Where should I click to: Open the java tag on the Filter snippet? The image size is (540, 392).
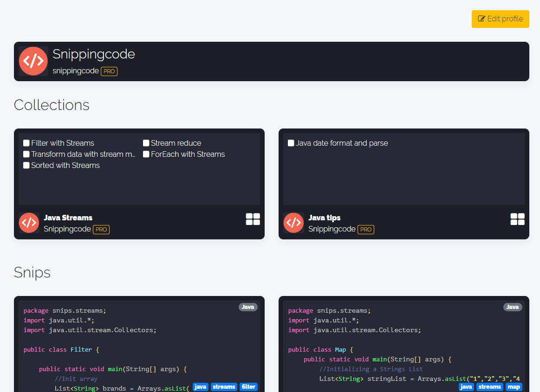tap(200, 386)
